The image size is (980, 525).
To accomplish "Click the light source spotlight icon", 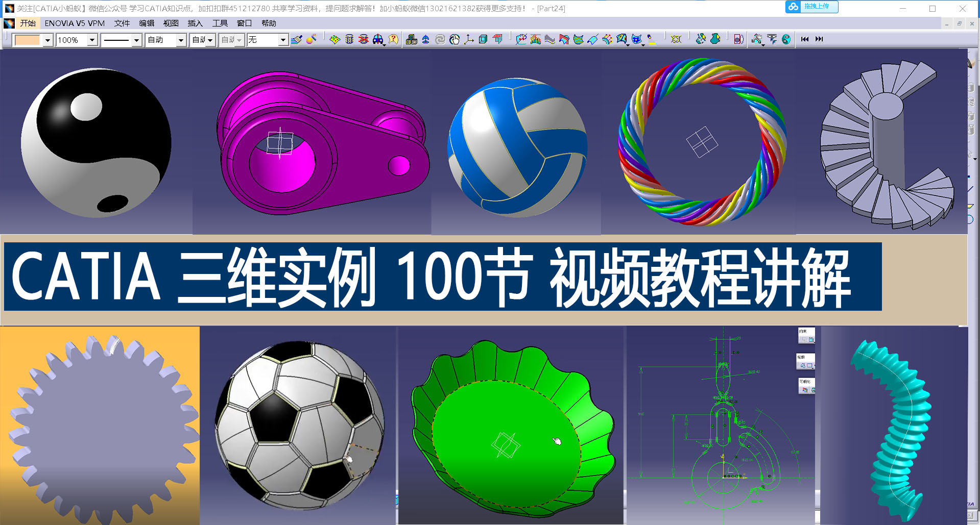I will 651,39.
